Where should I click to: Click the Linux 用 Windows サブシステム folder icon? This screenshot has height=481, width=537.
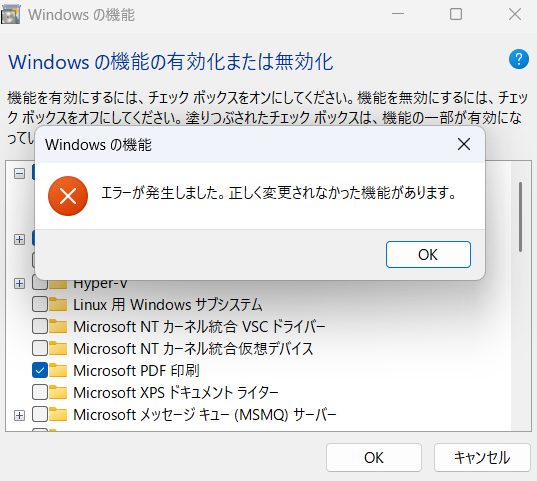pyautogui.click(x=58, y=304)
